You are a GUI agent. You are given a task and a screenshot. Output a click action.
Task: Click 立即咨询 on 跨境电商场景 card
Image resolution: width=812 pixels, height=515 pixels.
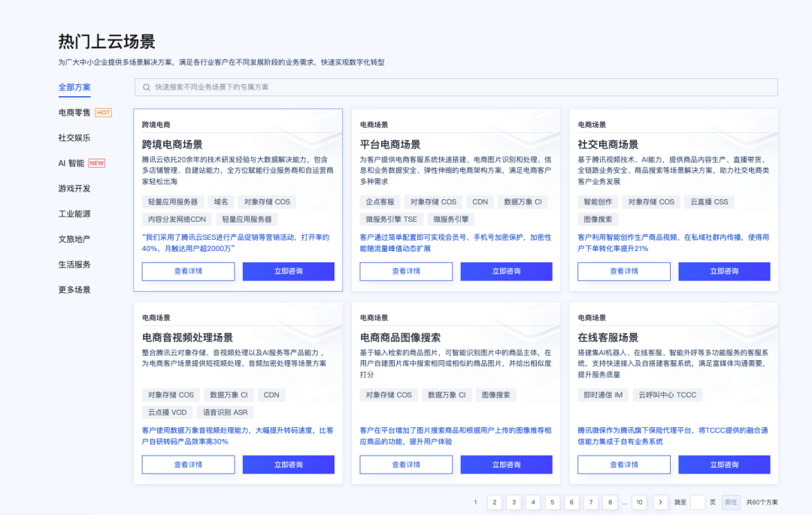(289, 271)
